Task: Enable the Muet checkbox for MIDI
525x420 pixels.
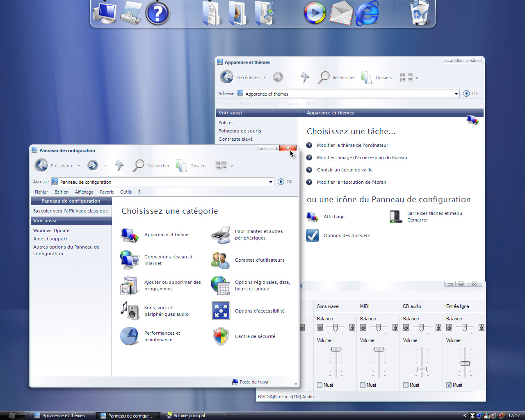Action: coord(363,385)
